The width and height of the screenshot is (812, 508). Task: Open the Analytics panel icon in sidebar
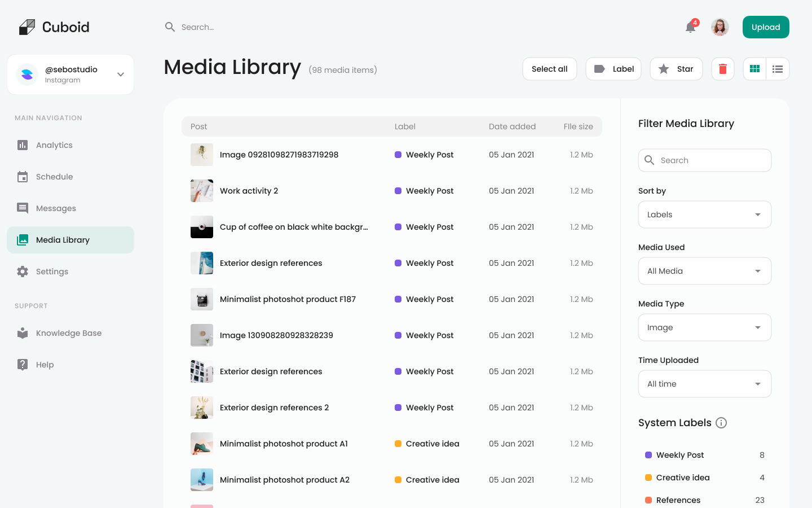pos(23,145)
